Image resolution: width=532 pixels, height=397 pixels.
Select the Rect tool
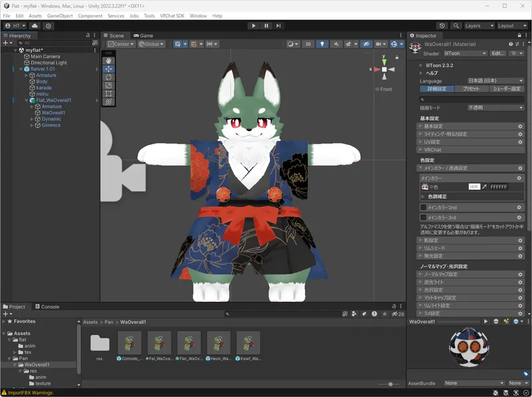point(108,94)
